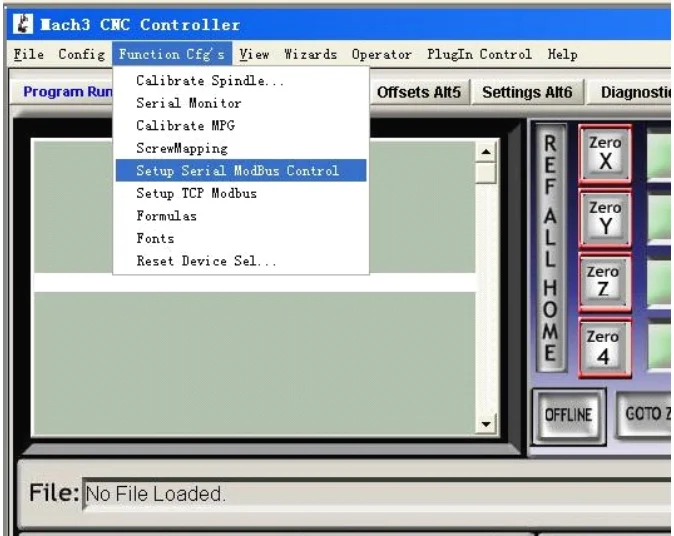Open the View menu

click(x=254, y=55)
